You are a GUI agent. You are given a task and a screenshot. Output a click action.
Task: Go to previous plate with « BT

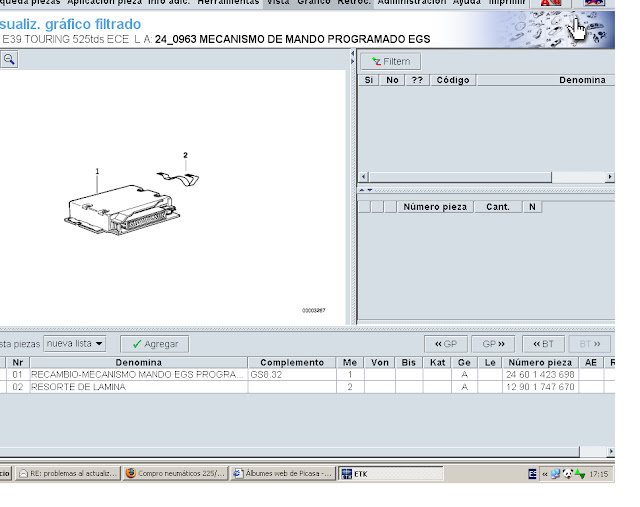coord(544,344)
